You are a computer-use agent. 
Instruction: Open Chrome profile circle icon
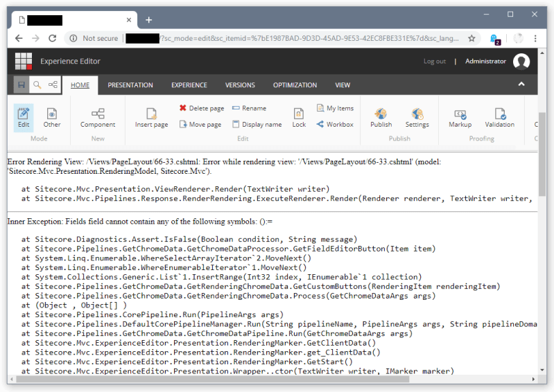tap(518, 38)
